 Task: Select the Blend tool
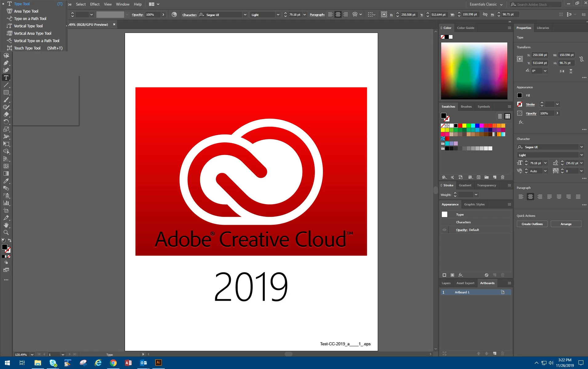click(6, 188)
